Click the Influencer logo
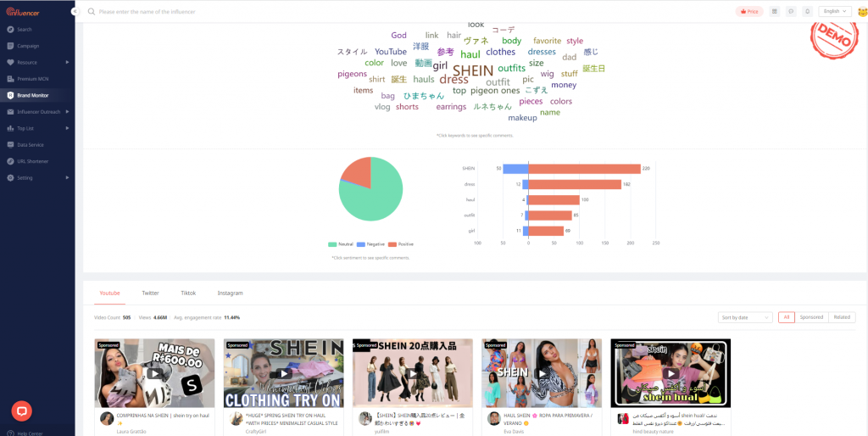Viewport: 868px width, 436px height. (x=23, y=12)
